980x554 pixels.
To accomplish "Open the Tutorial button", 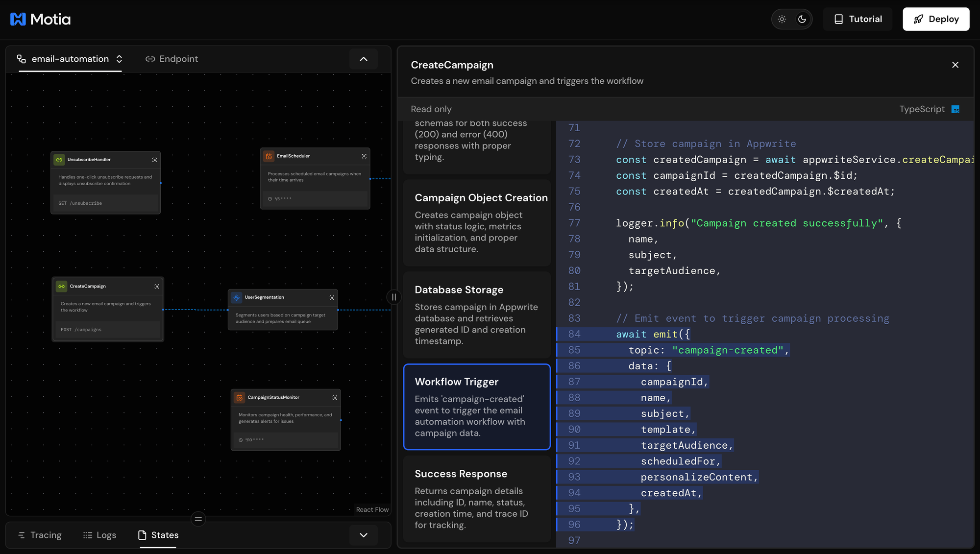I will (857, 19).
